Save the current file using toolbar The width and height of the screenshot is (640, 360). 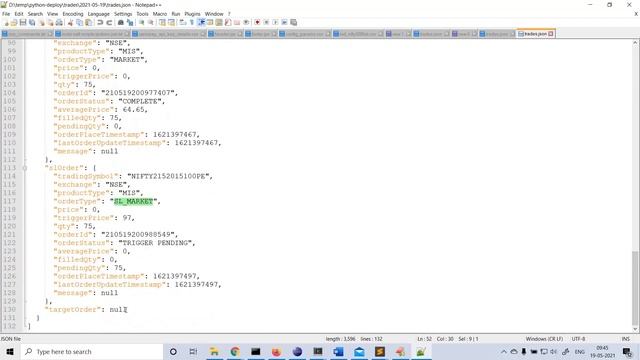click(x=23, y=22)
